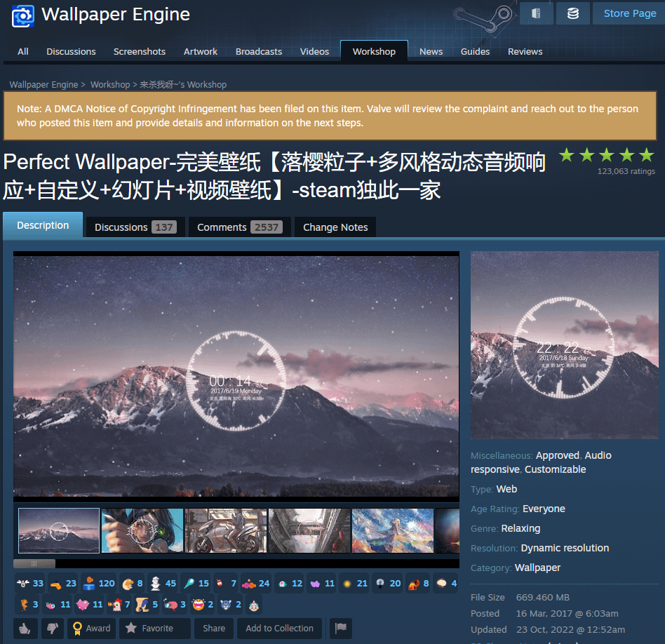Viewport: 665px width, 644px height.
Task: Click the Approved tag link
Action: [557, 455]
